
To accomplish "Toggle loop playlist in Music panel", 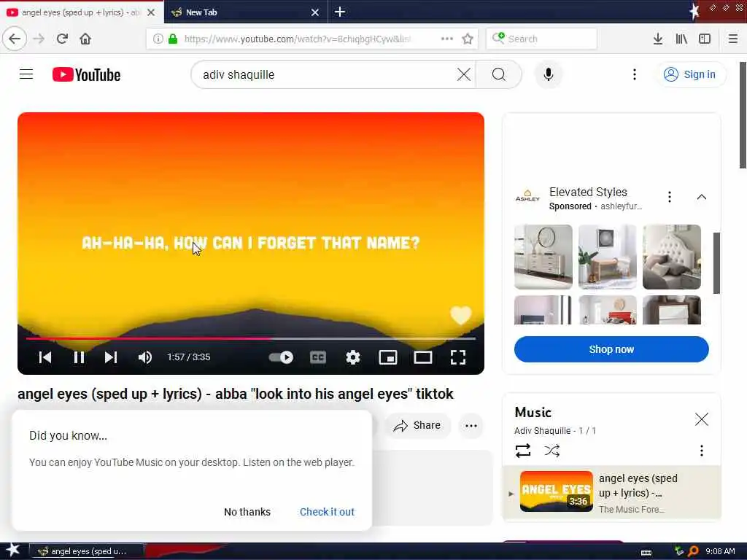I will (x=522, y=451).
